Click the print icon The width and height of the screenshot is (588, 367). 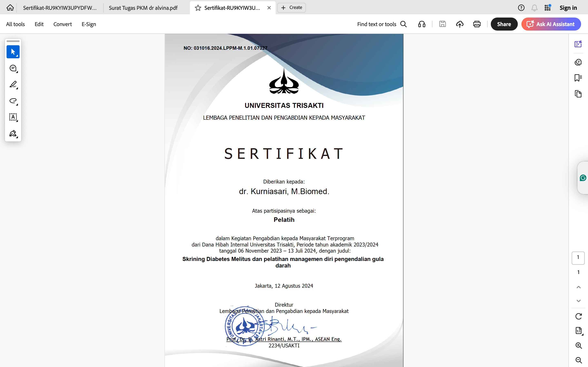click(477, 24)
